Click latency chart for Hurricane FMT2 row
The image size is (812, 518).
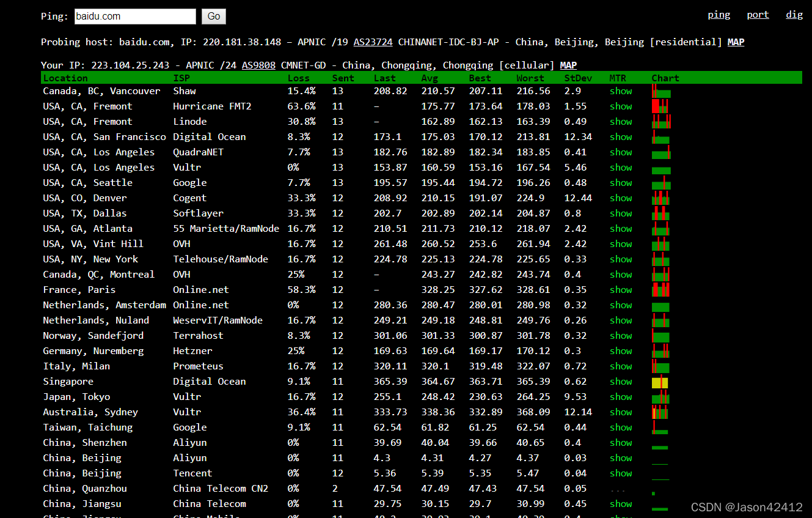661,106
